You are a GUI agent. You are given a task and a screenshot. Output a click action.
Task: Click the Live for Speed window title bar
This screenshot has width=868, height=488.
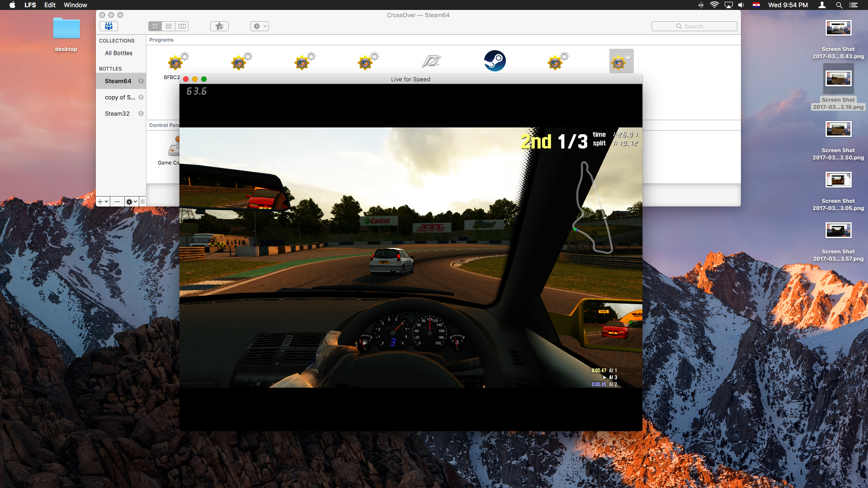[x=410, y=79]
